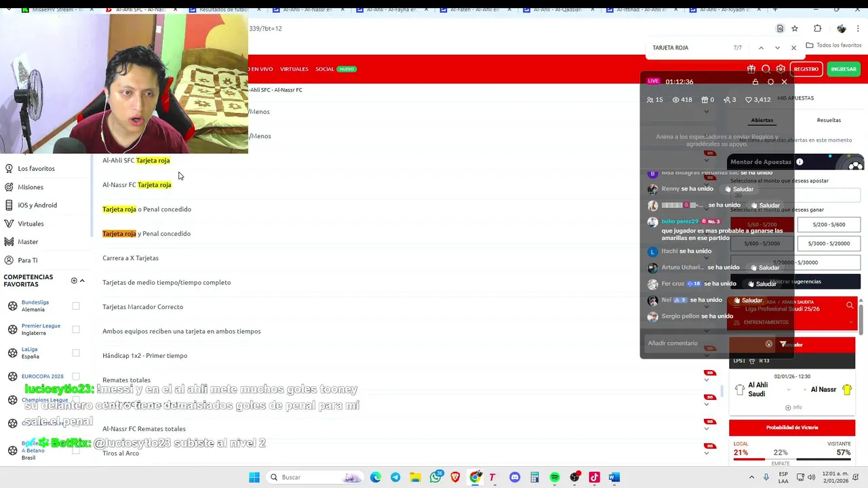Expand the Tiros al Arco market chevron

point(707,453)
